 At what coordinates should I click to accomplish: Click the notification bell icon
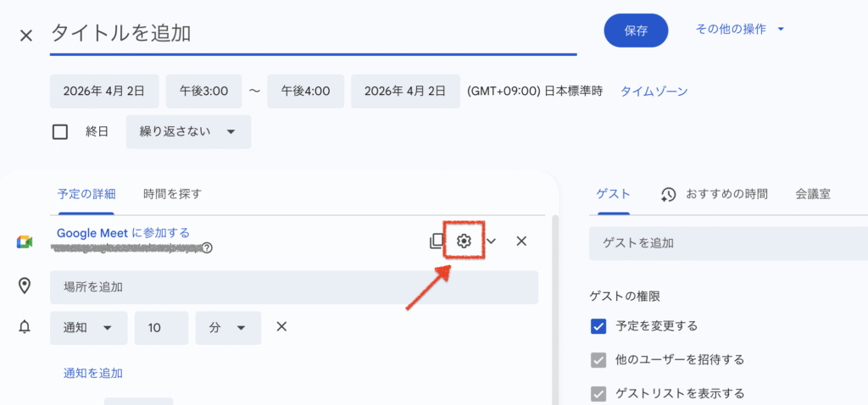tap(25, 328)
